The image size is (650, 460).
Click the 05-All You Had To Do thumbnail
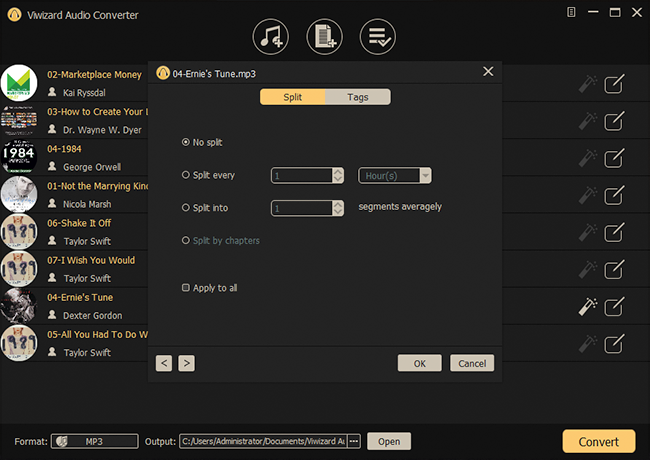pos(19,343)
